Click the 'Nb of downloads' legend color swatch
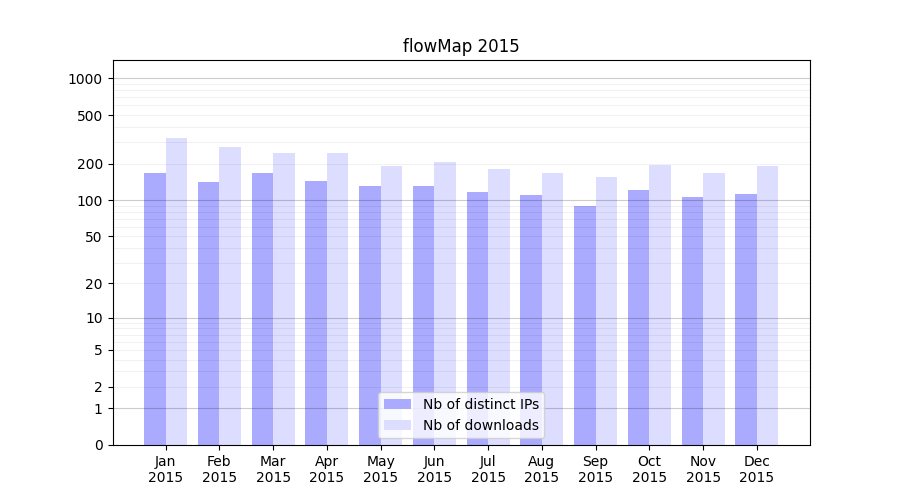Screen dimensions: 900x500 [x=397, y=425]
